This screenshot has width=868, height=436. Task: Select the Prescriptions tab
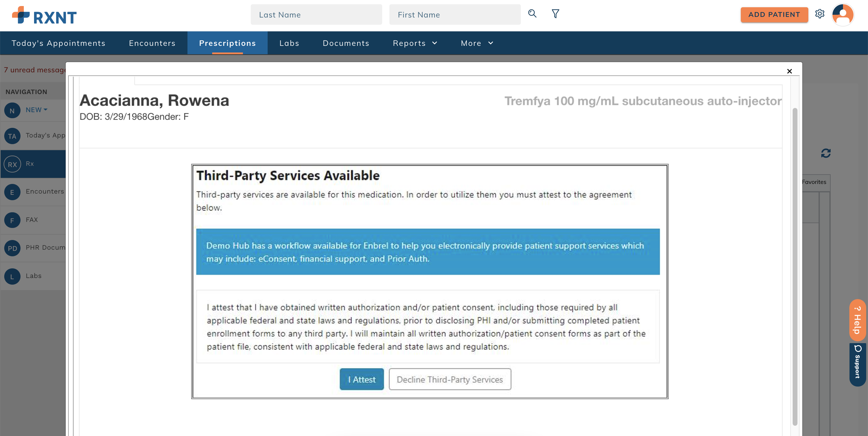[x=228, y=43]
